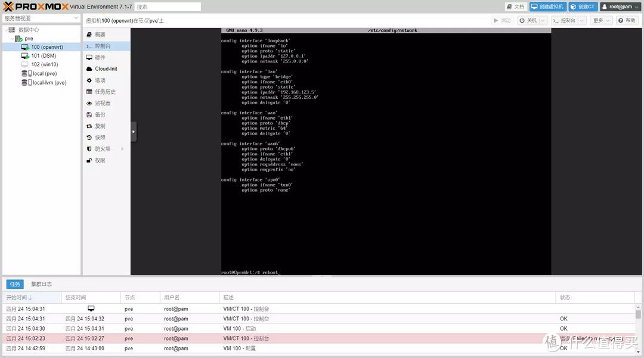Viewport: 644px width, 358px height.
Task: Open the Shutdown dropdown arrow
Action: [x=543, y=20]
